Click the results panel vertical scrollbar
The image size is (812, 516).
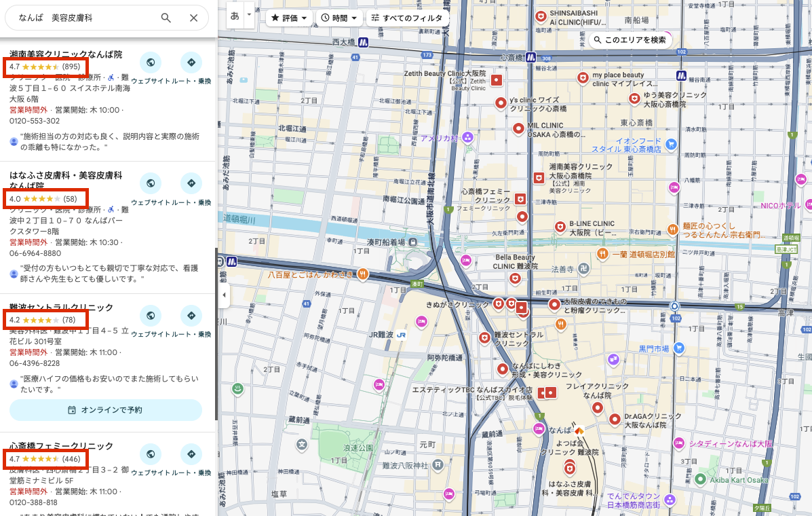[216, 334]
